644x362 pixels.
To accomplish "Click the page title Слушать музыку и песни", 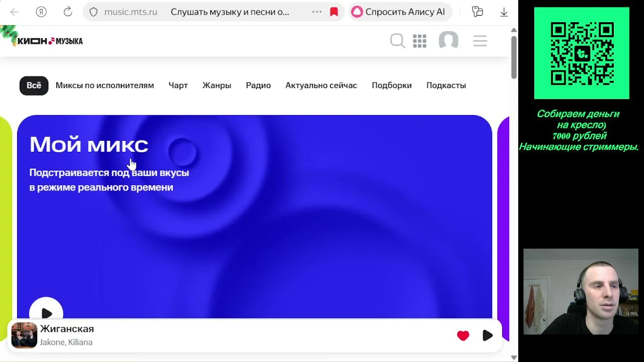I will pyautogui.click(x=230, y=12).
